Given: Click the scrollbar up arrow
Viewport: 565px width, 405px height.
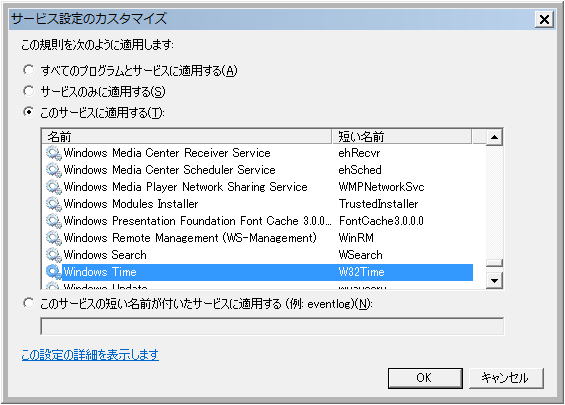Looking at the screenshot, I should pyautogui.click(x=494, y=137).
